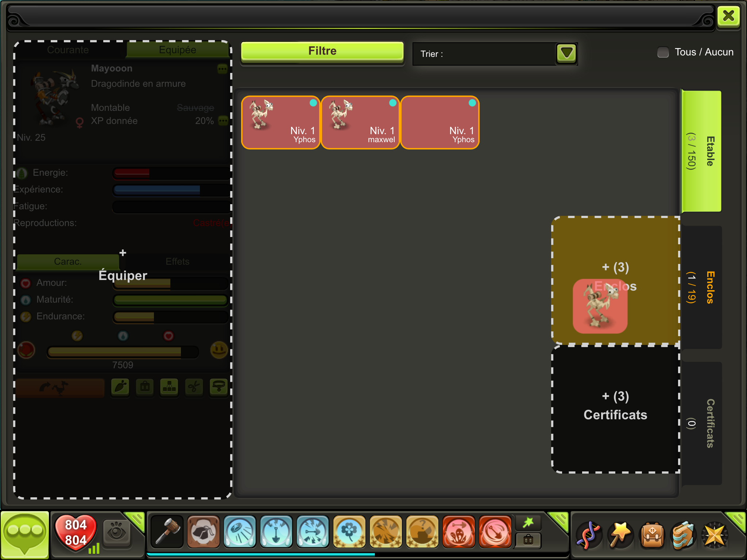Close the mount window with X
747x560 pixels.
point(728,16)
